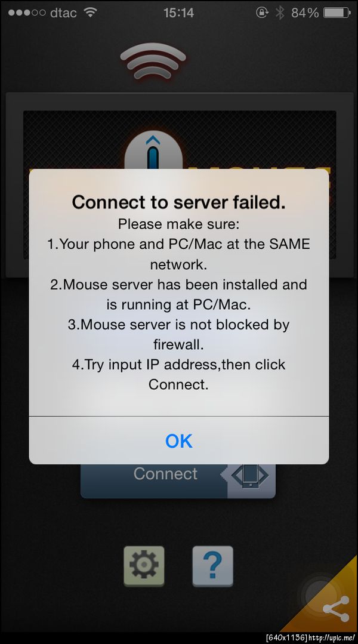Tap the Bluetooth icon in the status bar
The image size is (358, 644).
point(280,13)
